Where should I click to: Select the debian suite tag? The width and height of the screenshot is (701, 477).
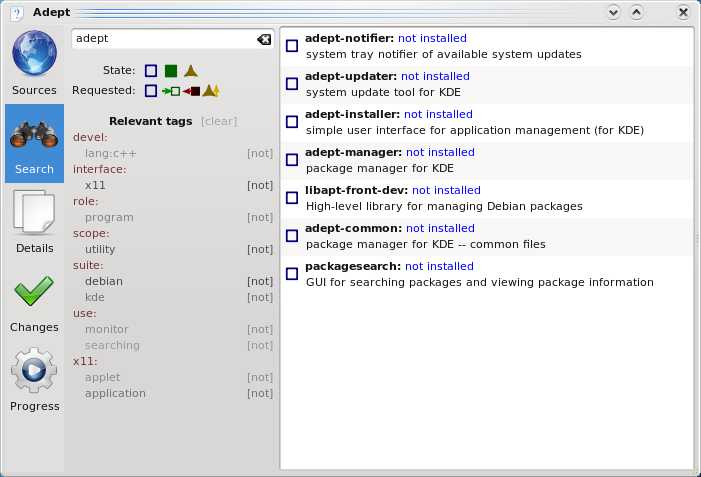(x=104, y=281)
